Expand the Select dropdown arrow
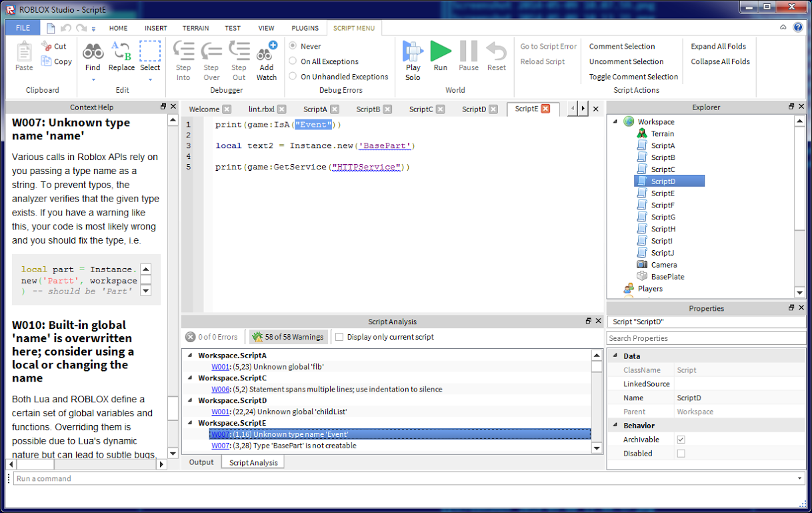 pos(150,79)
